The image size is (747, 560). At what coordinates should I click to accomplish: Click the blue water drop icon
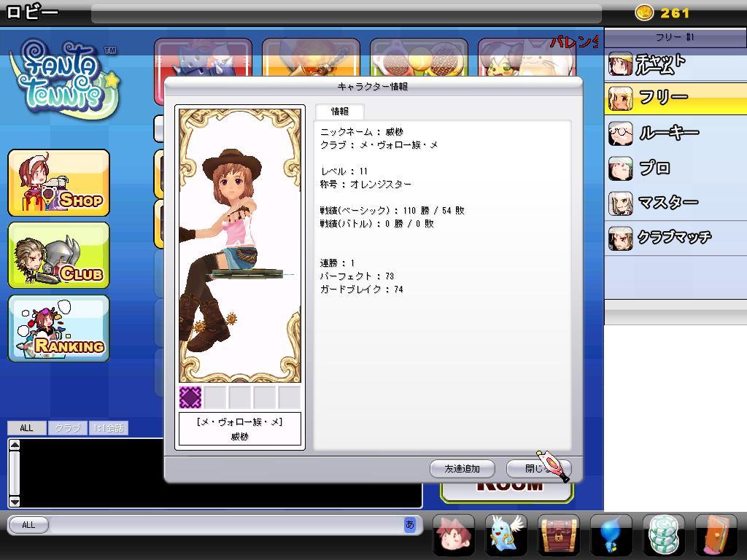(611, 534)
